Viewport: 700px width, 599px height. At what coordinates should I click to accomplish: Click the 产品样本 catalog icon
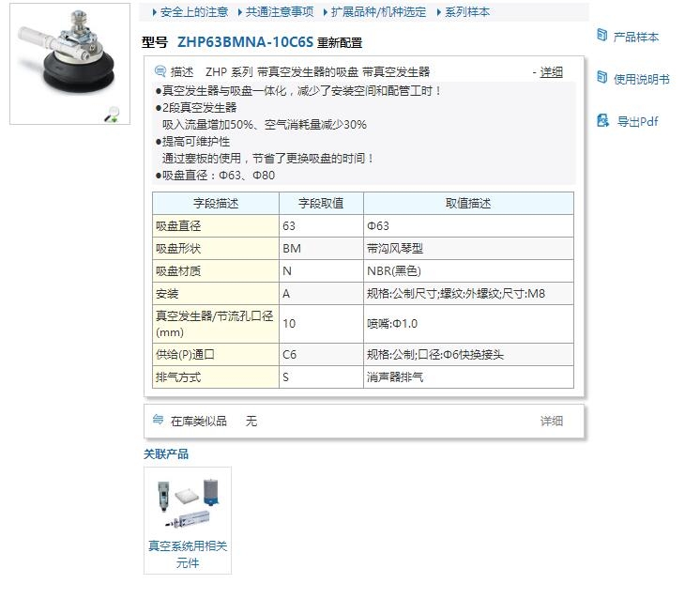tap(601, 36)
